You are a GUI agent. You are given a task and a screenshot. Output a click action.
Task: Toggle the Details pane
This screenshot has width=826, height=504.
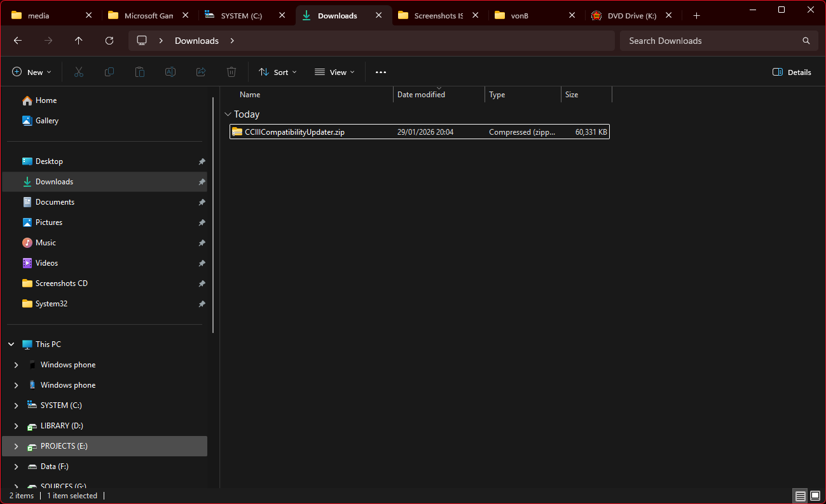pyautogui.click(x=792, y=72)
